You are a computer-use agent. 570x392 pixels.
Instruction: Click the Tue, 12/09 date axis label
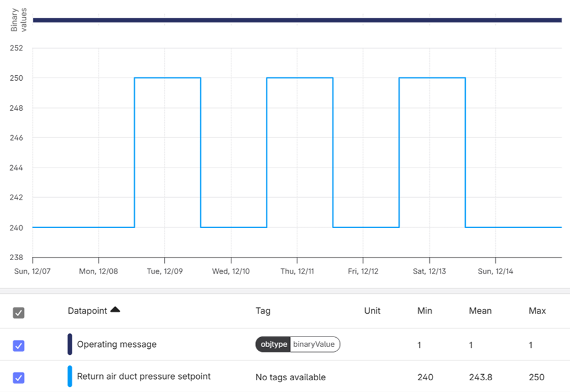(165, 271)
